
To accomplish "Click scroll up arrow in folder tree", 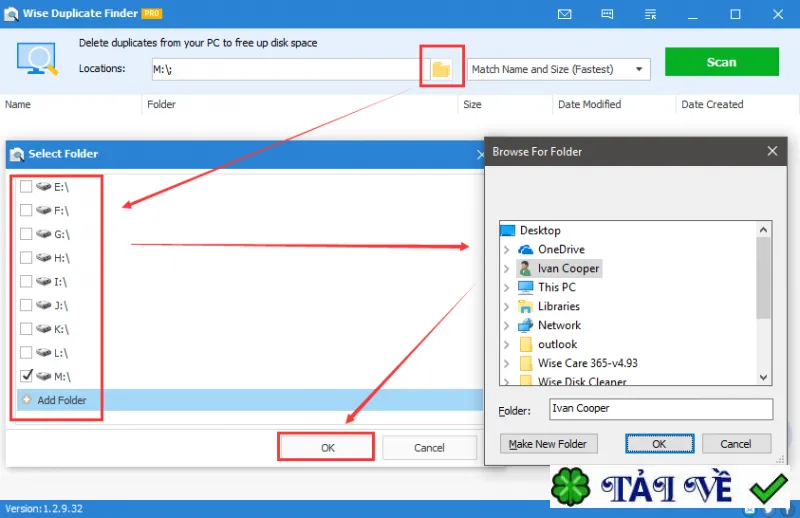I will 763,230.
